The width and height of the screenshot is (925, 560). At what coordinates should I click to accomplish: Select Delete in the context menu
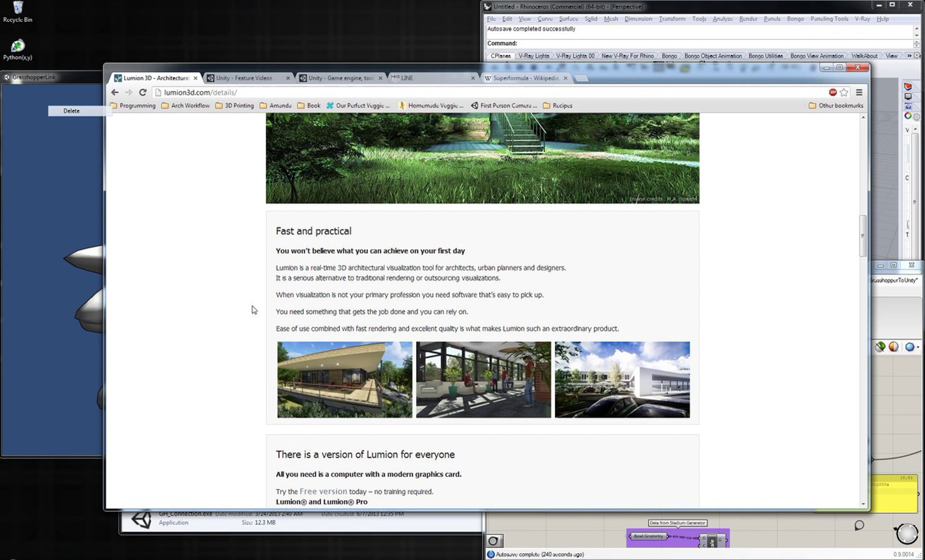tap(72, 111)
